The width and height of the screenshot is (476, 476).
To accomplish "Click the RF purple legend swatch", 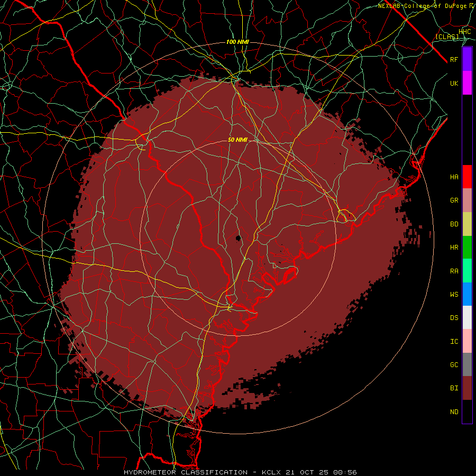I will point(467,59).
